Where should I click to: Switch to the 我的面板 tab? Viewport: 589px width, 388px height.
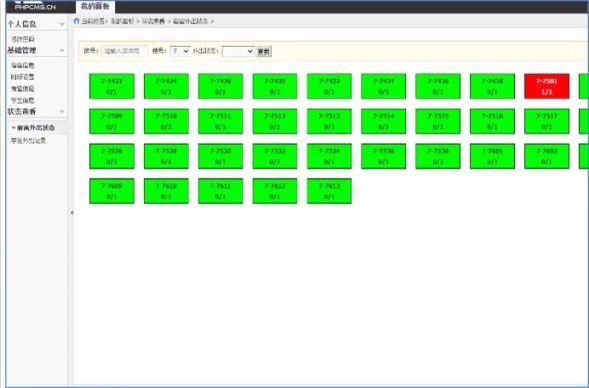point(95,6)
